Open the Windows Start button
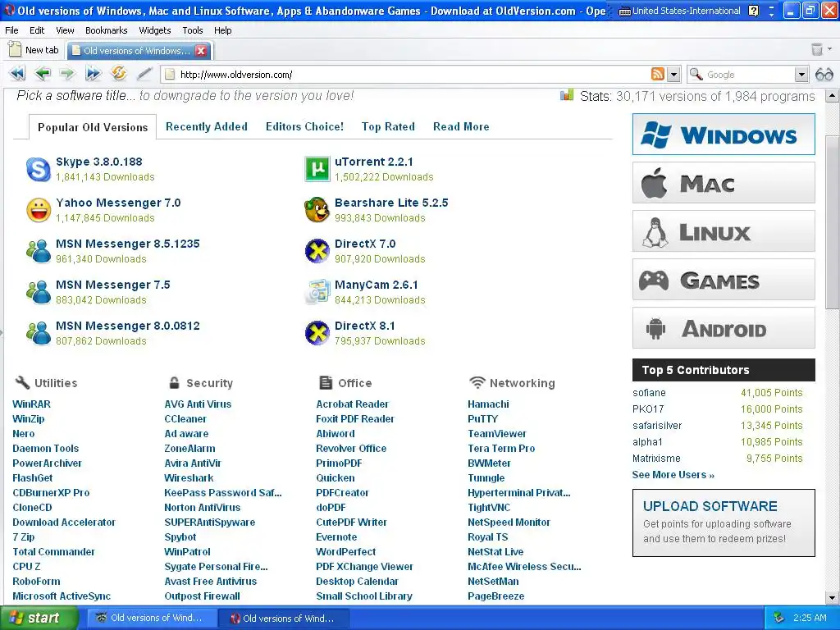The height and width of the screenshot is (630, 840). 39,618
